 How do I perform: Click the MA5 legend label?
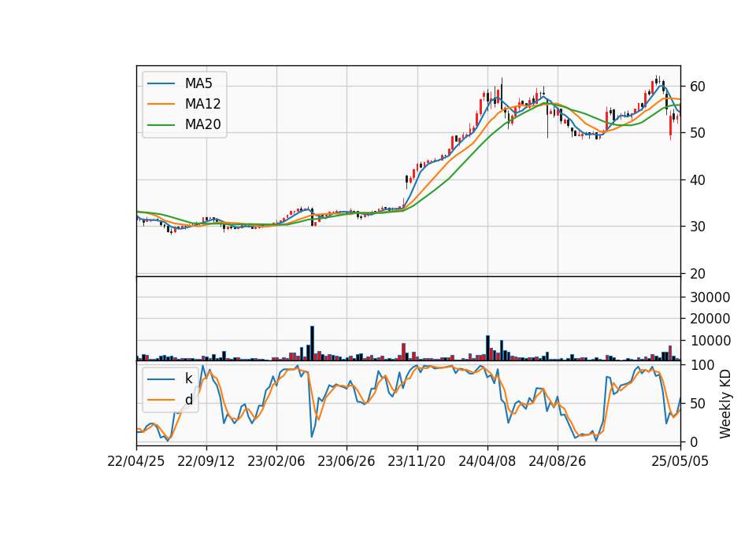tap(198, 83)
